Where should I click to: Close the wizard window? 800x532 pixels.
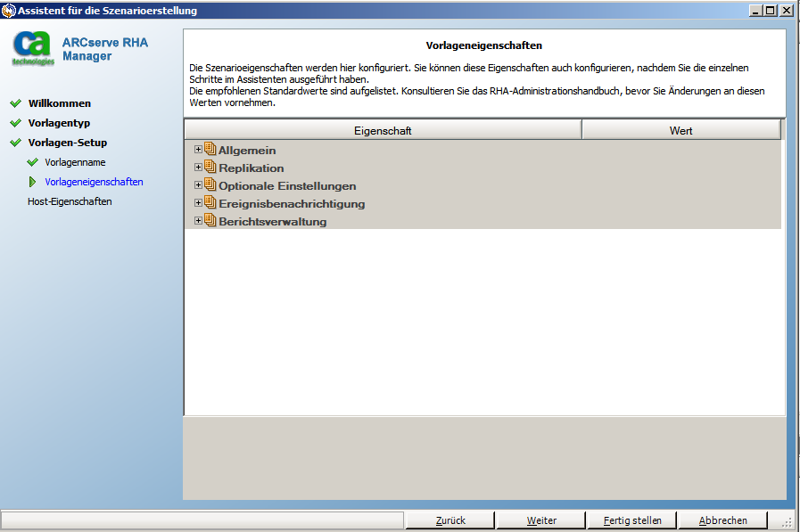click(x=787, y=10)
